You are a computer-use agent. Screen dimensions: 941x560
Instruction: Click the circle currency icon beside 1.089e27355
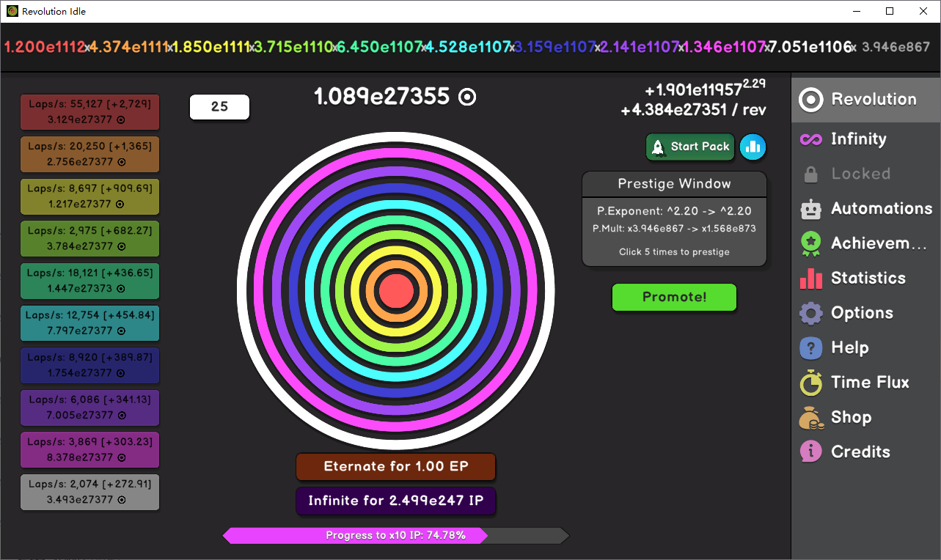click(467, 97)
